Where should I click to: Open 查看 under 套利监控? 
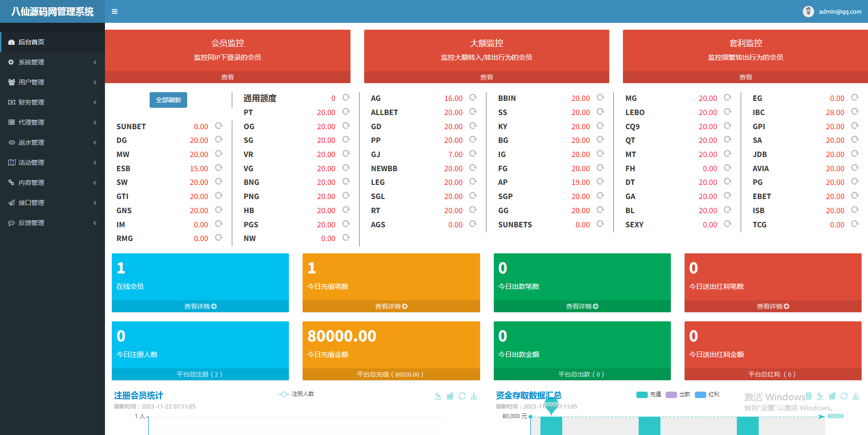tap(745, 77)
